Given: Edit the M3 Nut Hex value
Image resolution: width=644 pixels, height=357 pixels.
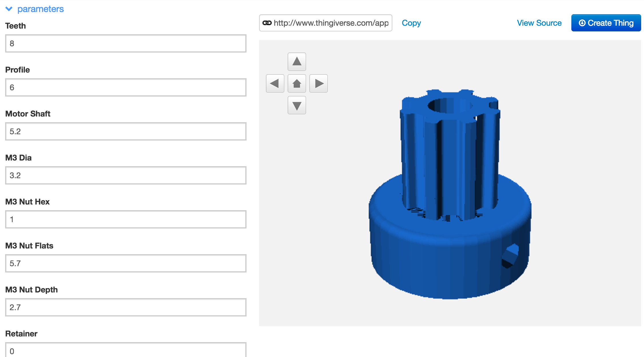Looking at the screenshot, I should coord(126,219).
